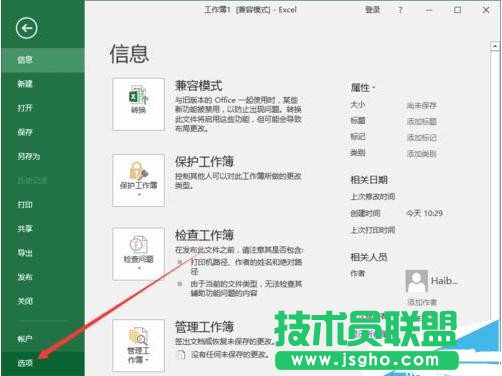Open 帐户 in the sidebar
The image size is (502, 376).
click(43, 339)
